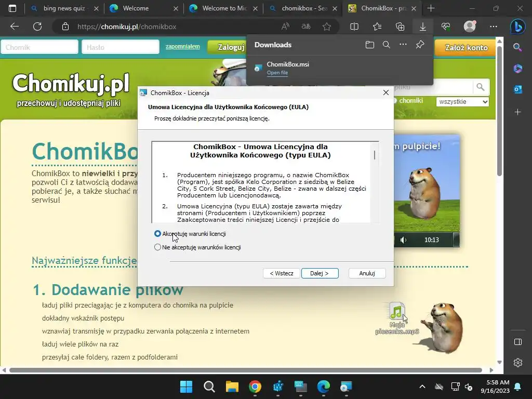This screenshot has height=399, width=532.
Task: Click the license text scrollbar
Action: [375, 155]
